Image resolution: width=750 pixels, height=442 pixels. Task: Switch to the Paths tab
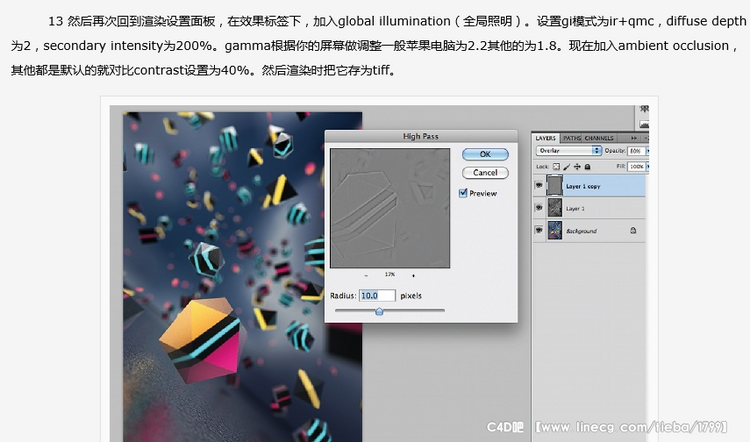(572, 138)
